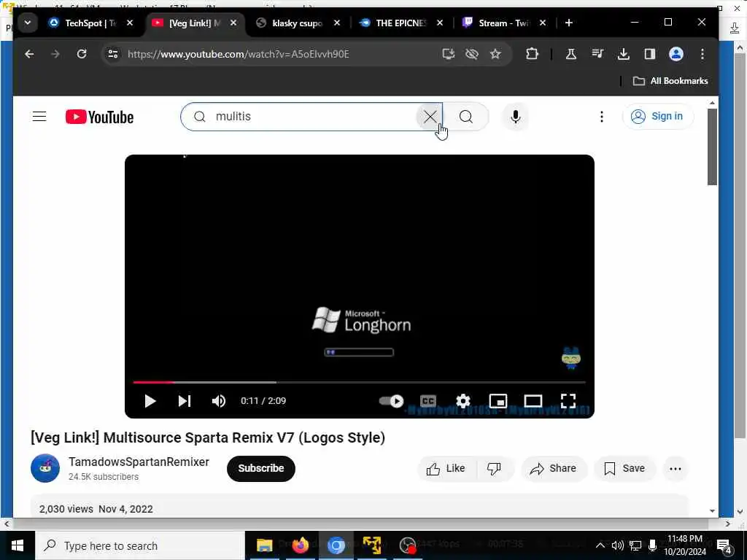Screen dimensions: 747x560
Task: Share this video
Action: click(x=554, y=469)
